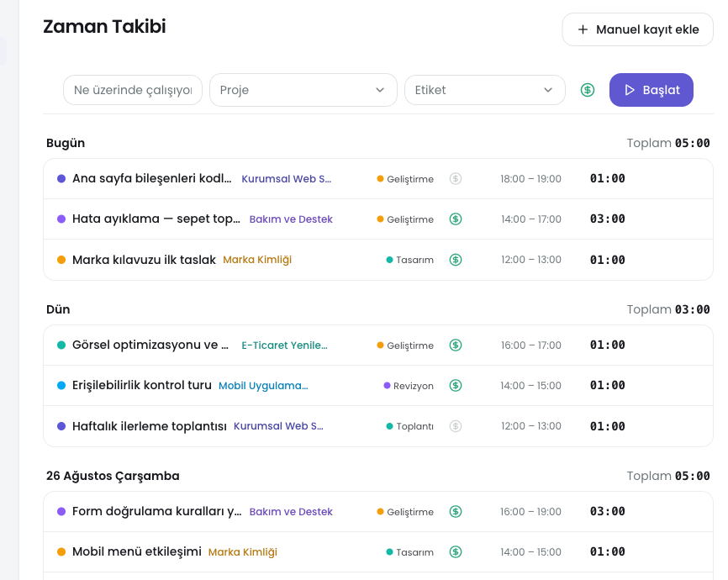Select 'Ana sayfa bileşenleri kodl...' entry title
This screenshot has height=580, width=728.
152,178
